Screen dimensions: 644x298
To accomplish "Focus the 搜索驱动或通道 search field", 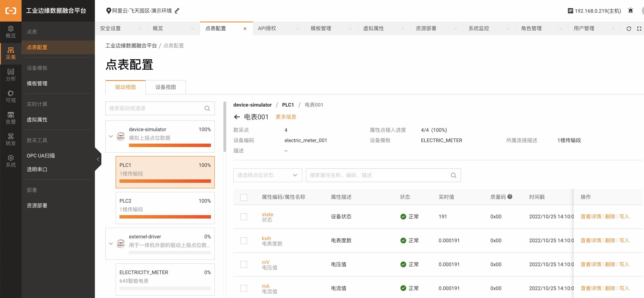I will pos(160,108).
